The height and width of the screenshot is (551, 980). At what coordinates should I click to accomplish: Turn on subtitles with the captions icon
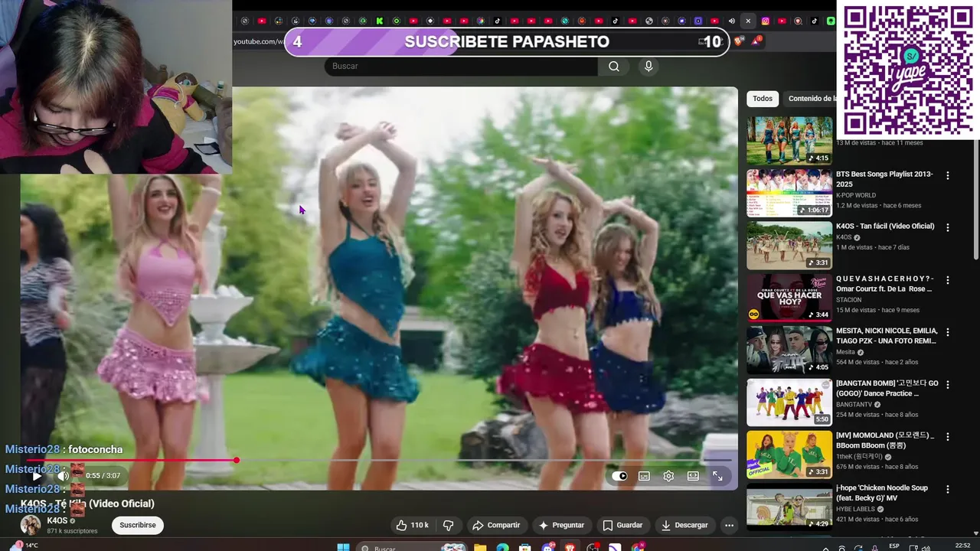point(644,476)
